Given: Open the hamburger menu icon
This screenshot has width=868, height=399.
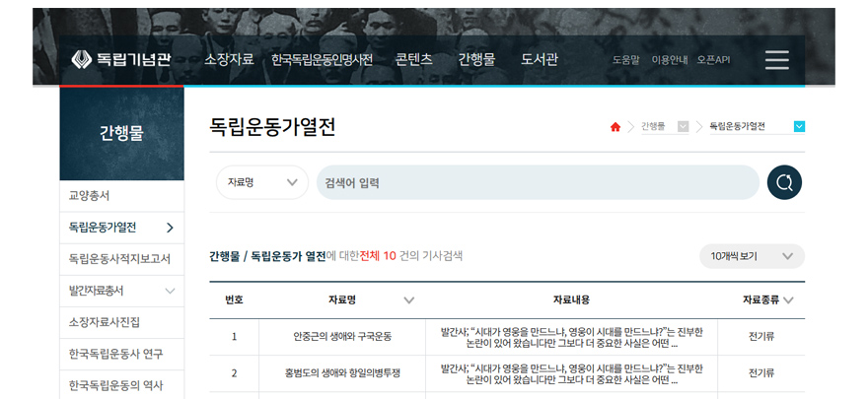Looking at the screenshot, I should click(x=777, y=60).
